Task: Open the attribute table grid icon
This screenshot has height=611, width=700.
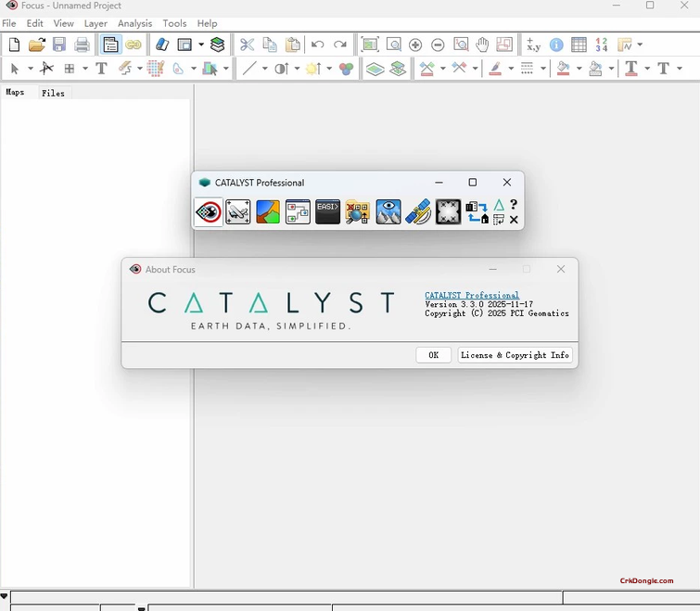Action: click(579, 45)
